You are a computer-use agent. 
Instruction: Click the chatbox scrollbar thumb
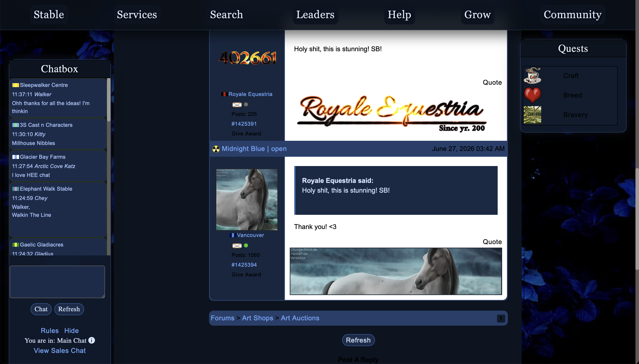click(x=108, y=100)
